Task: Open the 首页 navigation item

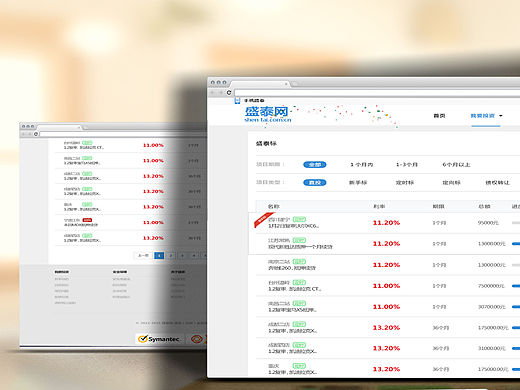Action: click(x=439, y=116)
